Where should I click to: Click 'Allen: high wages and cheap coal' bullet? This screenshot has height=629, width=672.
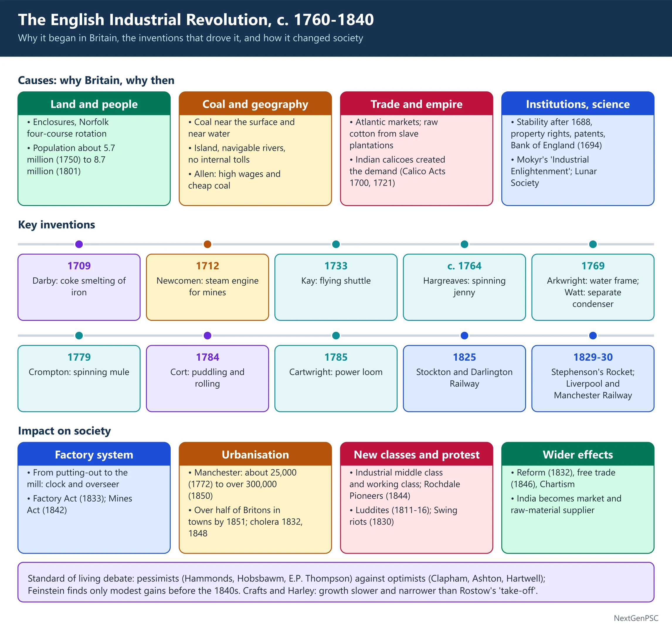[x=234, y=180]
